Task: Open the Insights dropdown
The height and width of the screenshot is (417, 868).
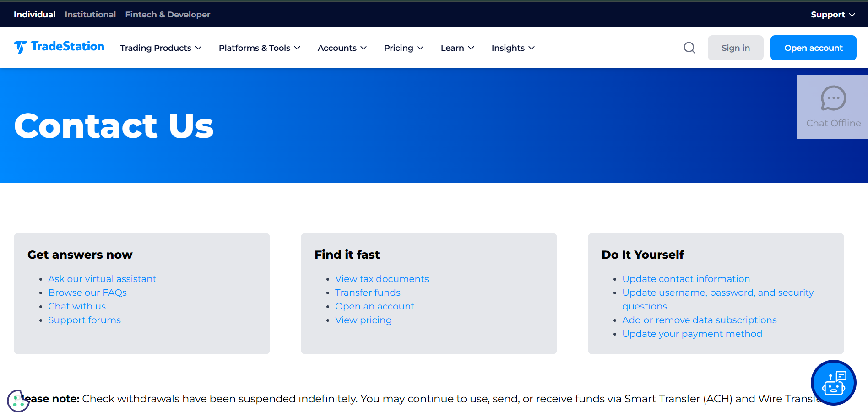Action: coord(513,48)
